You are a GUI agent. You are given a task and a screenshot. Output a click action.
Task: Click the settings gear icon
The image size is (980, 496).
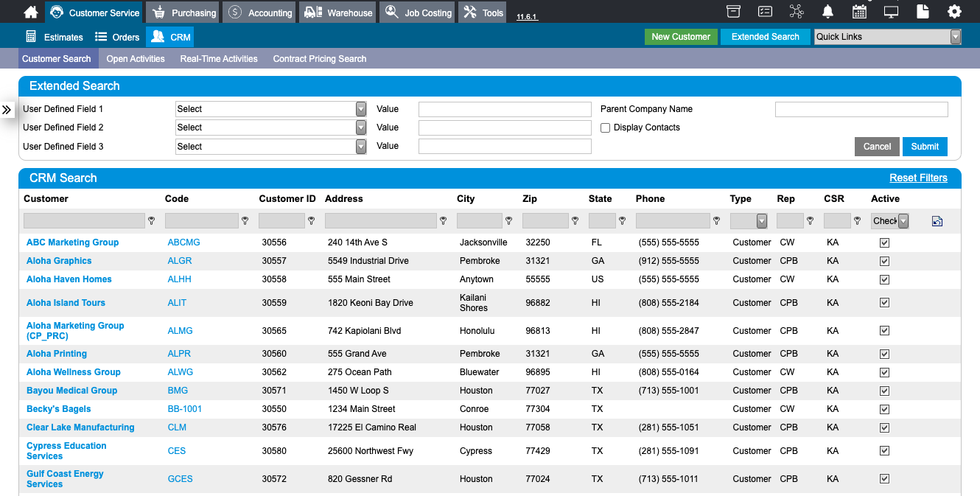pos(954,12)
